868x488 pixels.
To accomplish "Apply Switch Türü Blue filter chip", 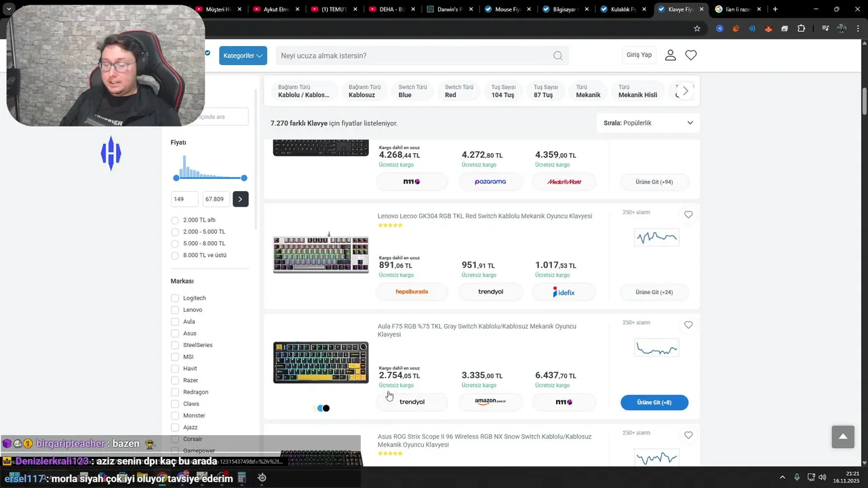I will coord(412,91).
